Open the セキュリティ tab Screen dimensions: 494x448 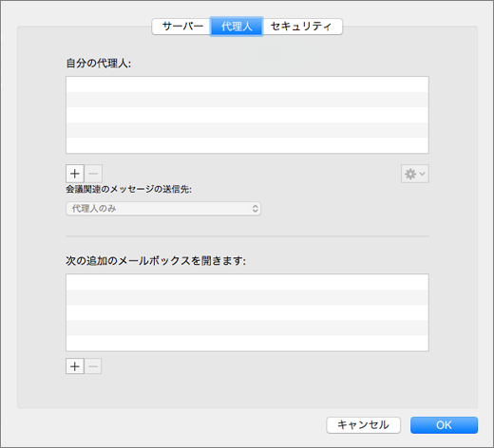(x=302, y=27)
